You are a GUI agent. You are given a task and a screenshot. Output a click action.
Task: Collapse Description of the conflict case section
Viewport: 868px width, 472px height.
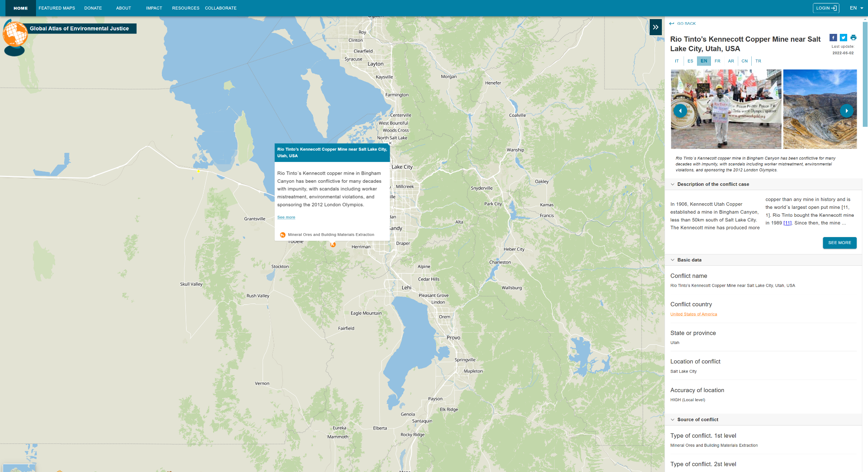(673, 185)
